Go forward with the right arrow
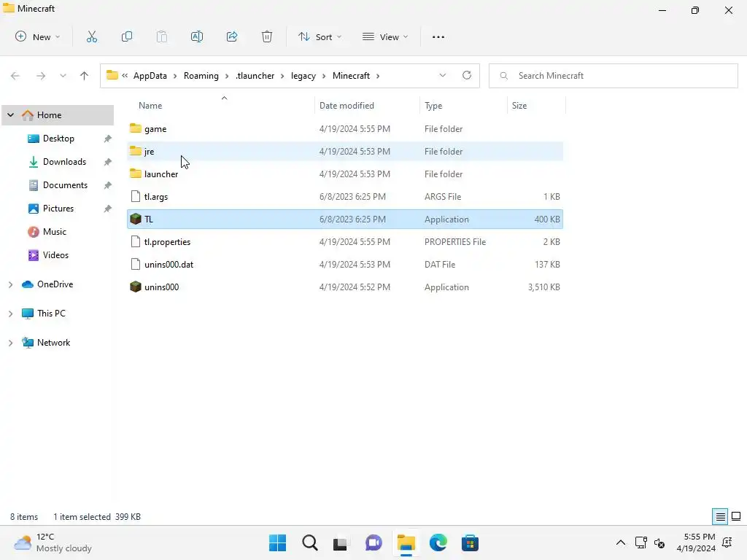This screenshot has width=747, height=560. click(41, 76)
